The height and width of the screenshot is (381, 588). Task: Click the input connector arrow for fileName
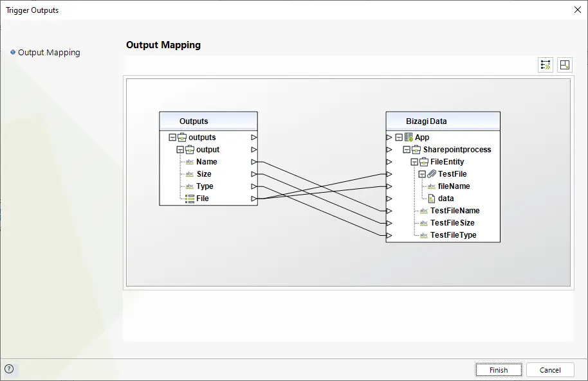389,186
